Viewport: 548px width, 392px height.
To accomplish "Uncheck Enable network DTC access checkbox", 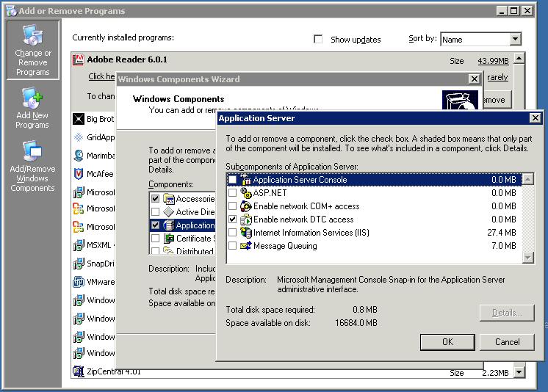I will tap(232, 219).
